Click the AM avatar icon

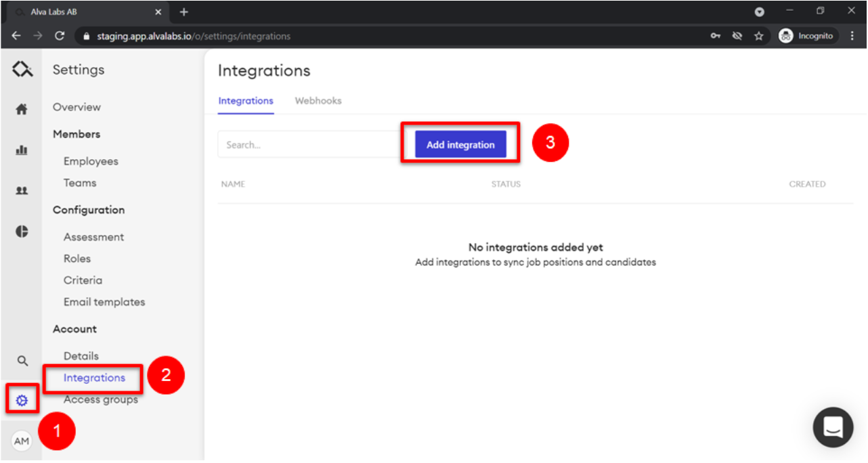click(x=21, y=441)
